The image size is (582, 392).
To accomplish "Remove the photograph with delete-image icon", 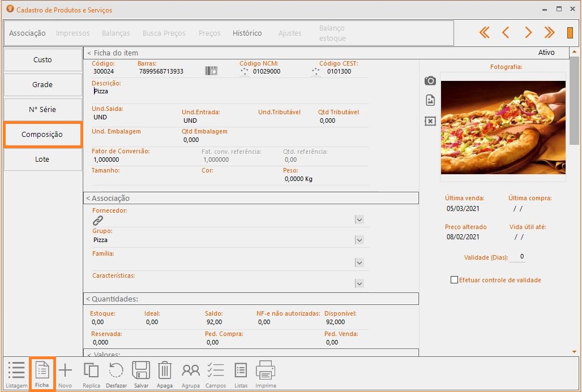I will (x=430, y=121).
